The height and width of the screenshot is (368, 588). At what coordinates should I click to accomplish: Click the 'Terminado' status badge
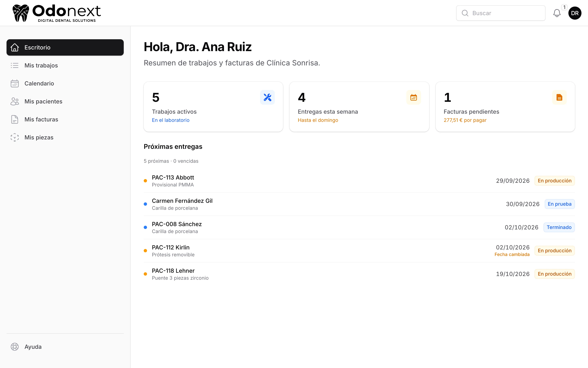(x=559, y=227)
